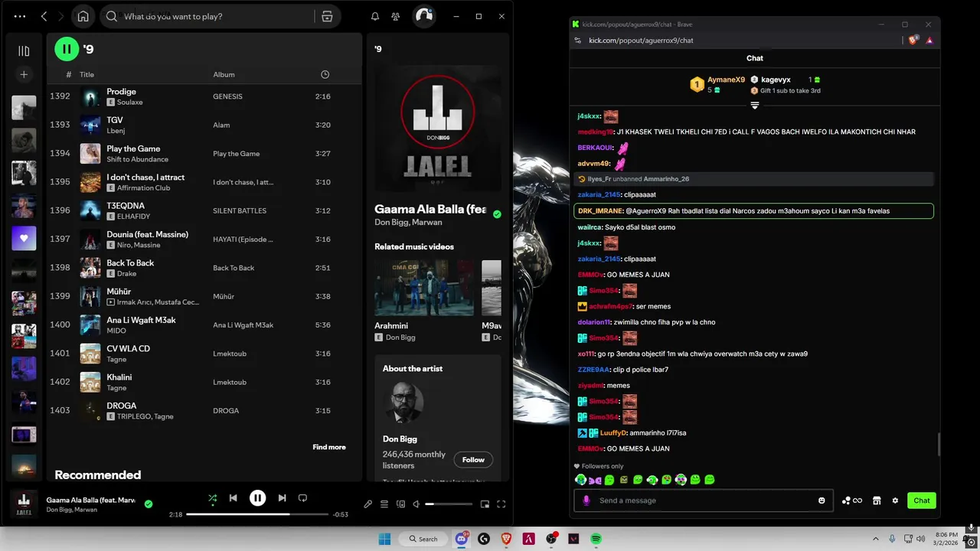Image resolution: width=980 pixels, height=551 pixels.
Task: Open AymaneX9 top gifter name
Action: [x=726, y=80]
